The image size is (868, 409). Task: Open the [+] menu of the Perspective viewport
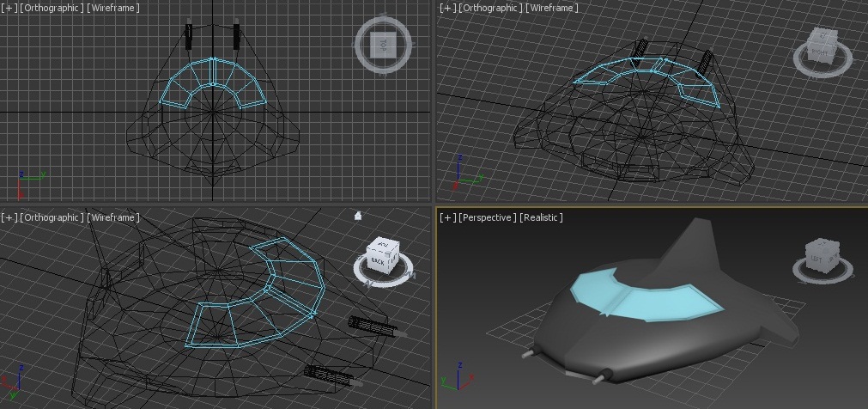[x=448, y=217]
